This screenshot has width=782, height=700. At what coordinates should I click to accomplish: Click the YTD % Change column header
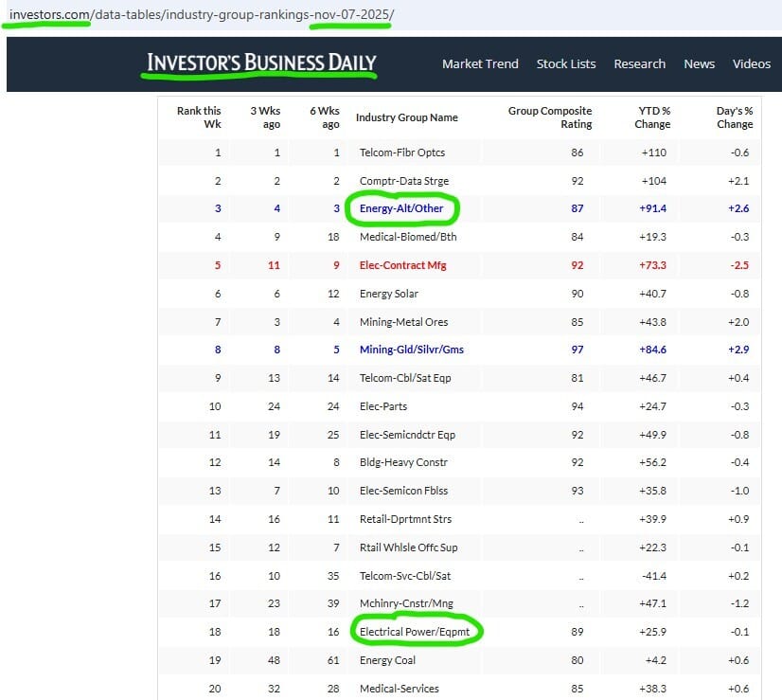pyautogui.click(x=652, y=117)
